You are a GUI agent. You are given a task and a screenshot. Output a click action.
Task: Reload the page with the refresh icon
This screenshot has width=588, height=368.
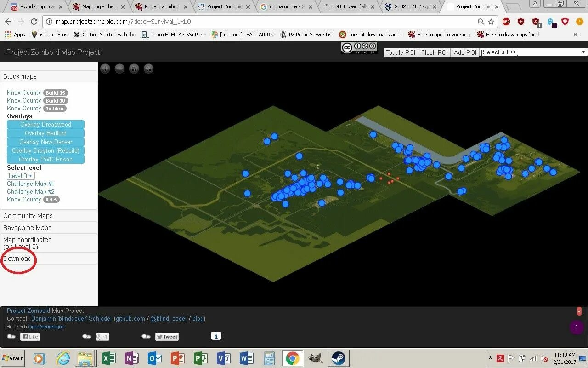(x=34, y=22)
